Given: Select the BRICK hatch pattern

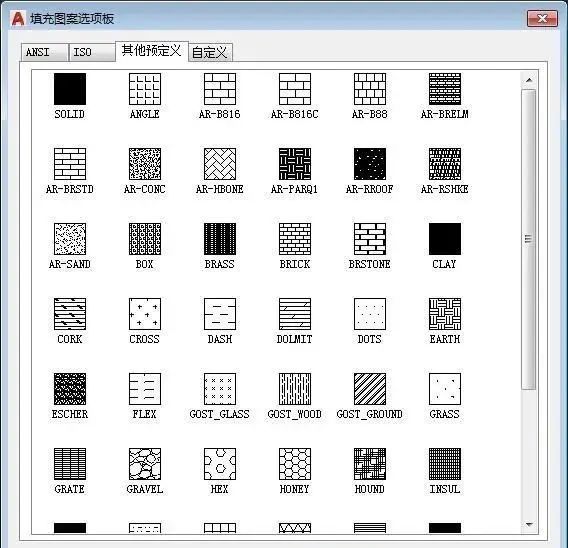Looking at the screenshot, I should point(295,239).
